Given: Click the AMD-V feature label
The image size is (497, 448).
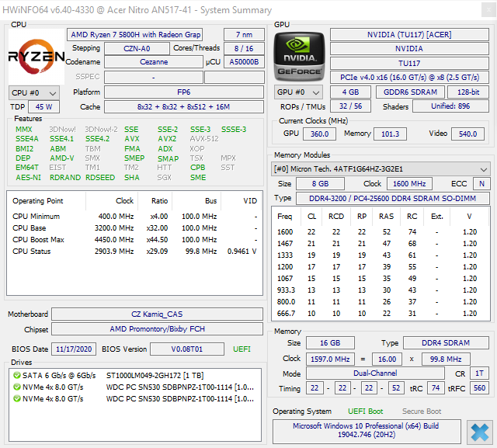Looking at the screenshot, I should (x=62, y=158).
